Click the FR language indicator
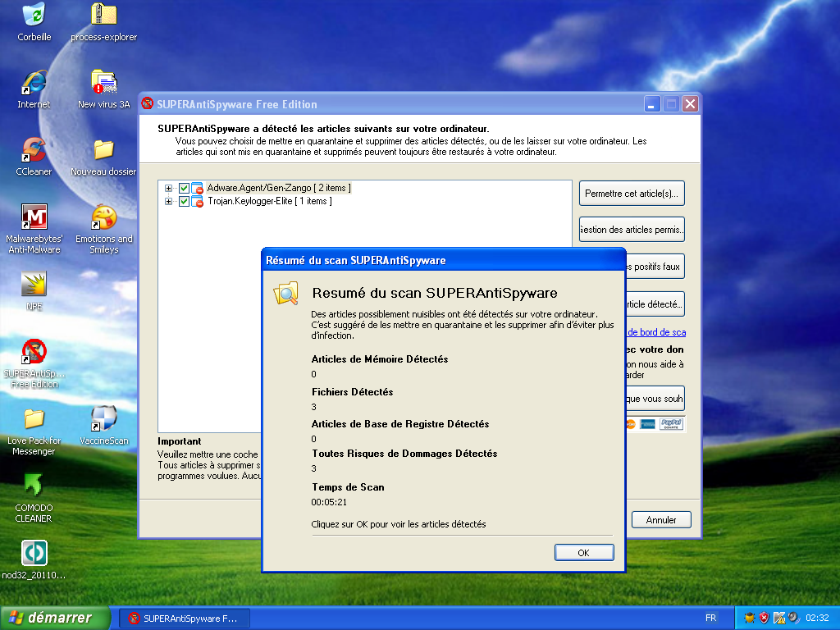Screen dimensions: 840x630 (711, 618)
